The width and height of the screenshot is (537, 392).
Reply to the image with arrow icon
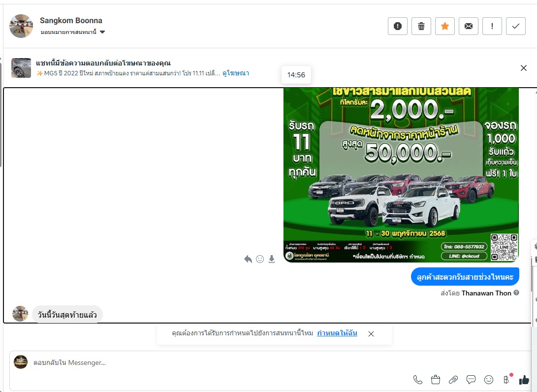(x=248, y=259)
